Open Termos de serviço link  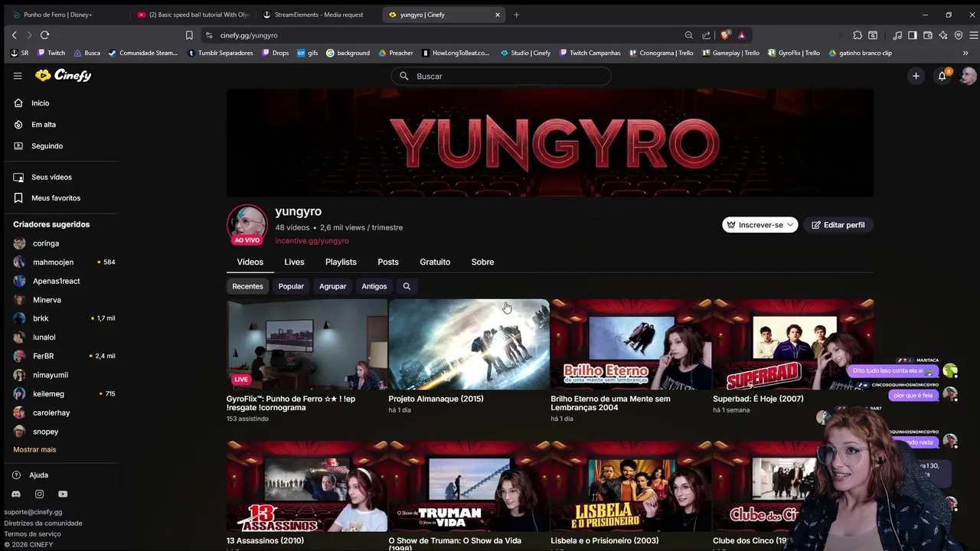coord(32,534)
